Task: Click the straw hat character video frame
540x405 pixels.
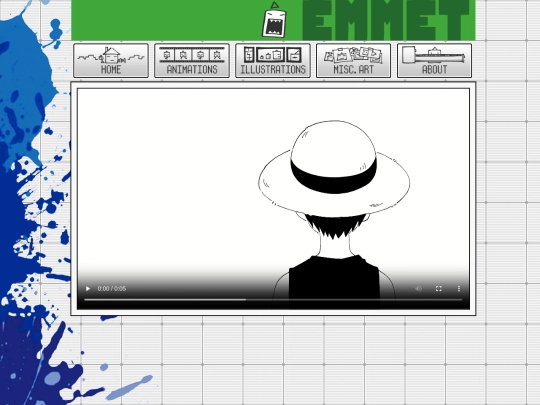Action: point(273,199)
